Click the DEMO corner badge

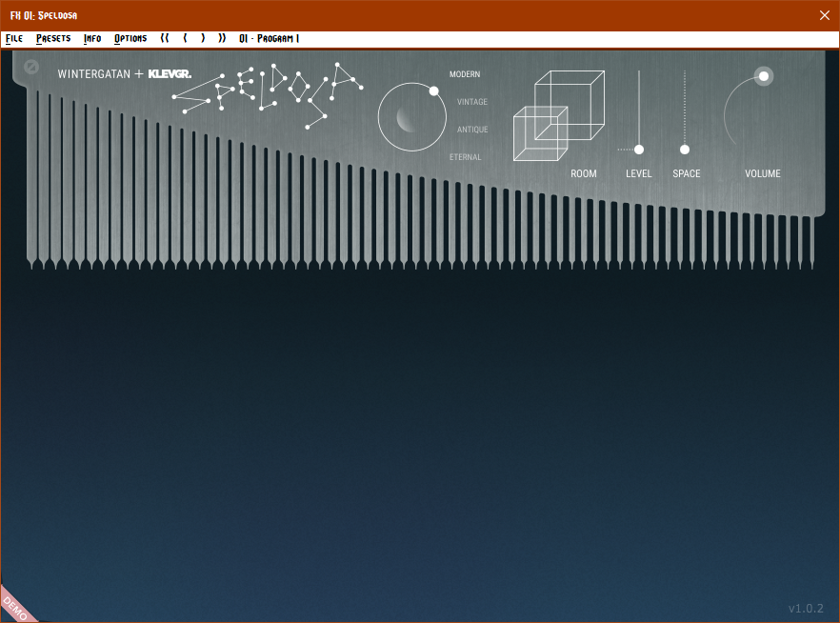[15, 606]
